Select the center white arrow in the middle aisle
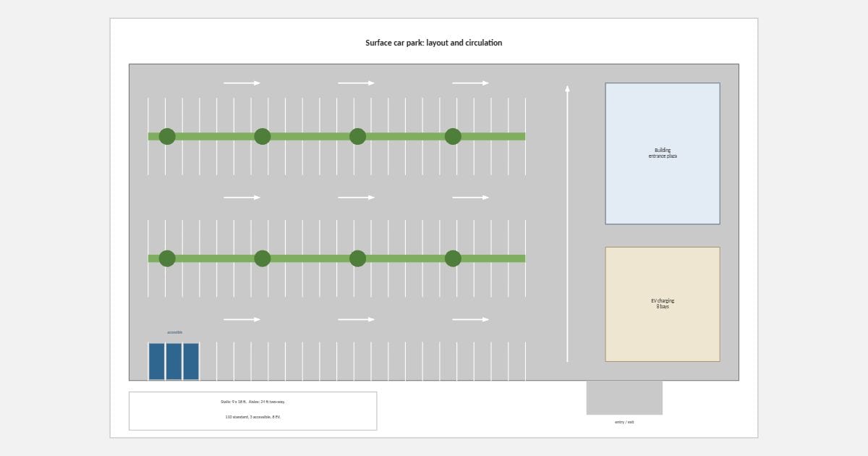 pos(357,198)
